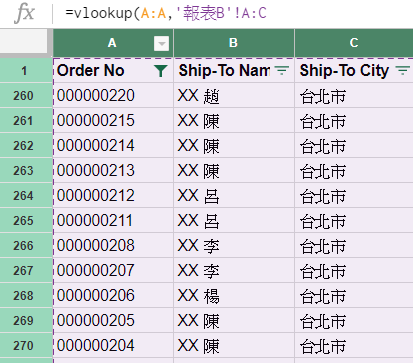Viewport: 413px width, 363px height.
Task: Select row header 260
Action: [x=26, y=95]
